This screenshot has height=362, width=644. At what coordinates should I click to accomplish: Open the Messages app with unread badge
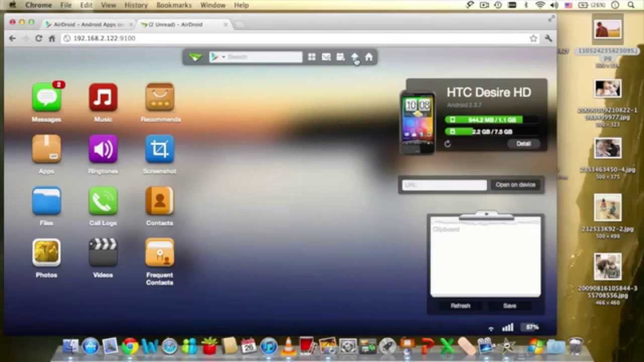(47, 97)
